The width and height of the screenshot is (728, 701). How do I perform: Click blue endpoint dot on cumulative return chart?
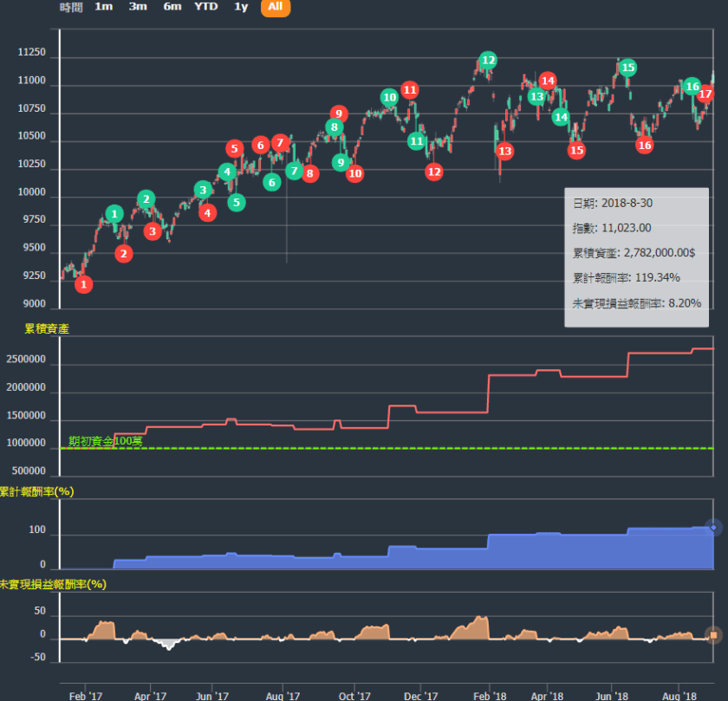[713, 527]
